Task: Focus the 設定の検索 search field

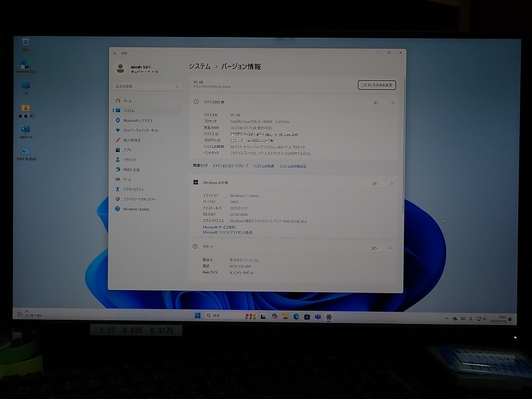Action: pyautogui.click(x=147, y=87)
